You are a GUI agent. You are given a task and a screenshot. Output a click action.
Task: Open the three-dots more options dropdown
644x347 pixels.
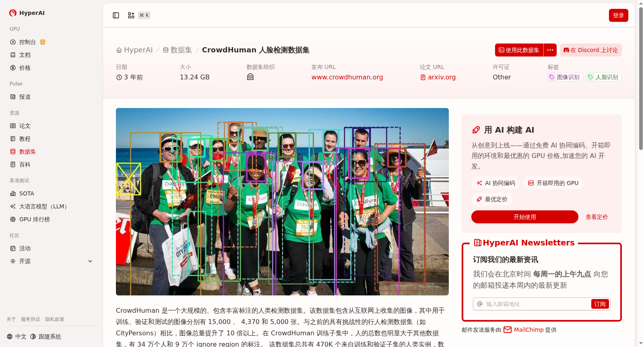(550, 50)
